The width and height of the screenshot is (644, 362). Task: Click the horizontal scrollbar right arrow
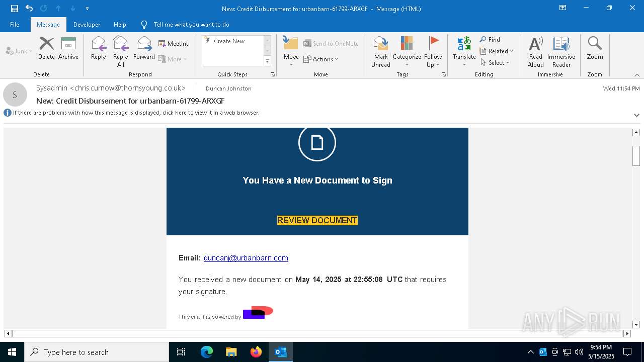[627, 333]
